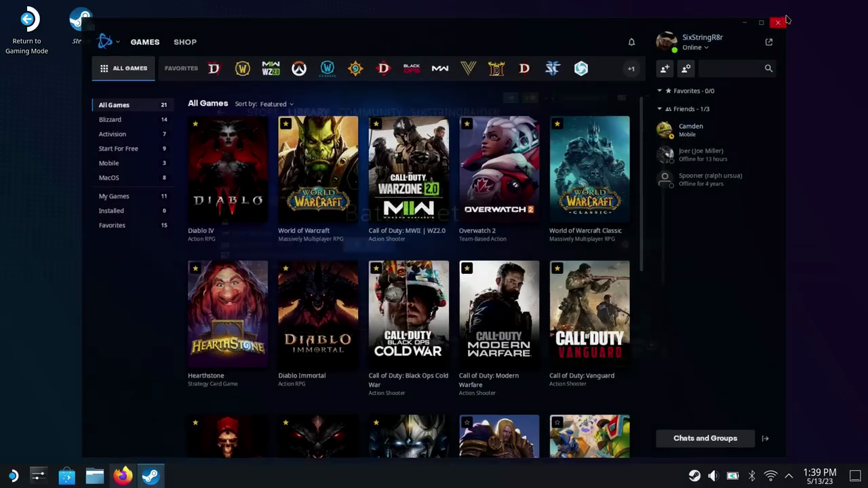Screen dimensions: 868x488
Task: Open the Call of Duty Modern Warfare thumbnail
Action: click(x=499, y=314)
